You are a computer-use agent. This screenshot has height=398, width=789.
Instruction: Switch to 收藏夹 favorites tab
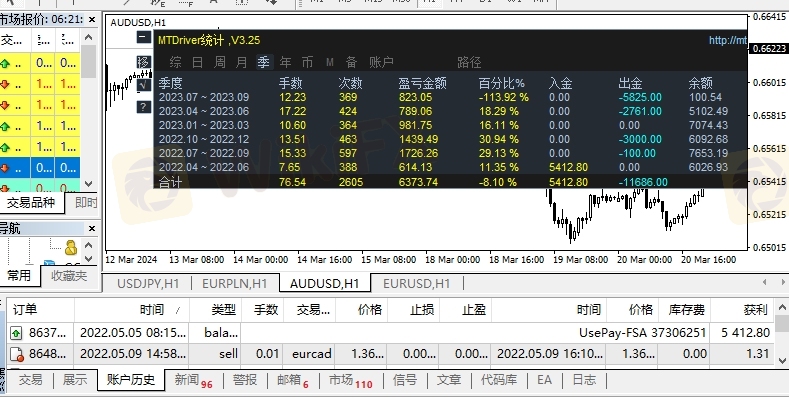[x=69, y=276]
